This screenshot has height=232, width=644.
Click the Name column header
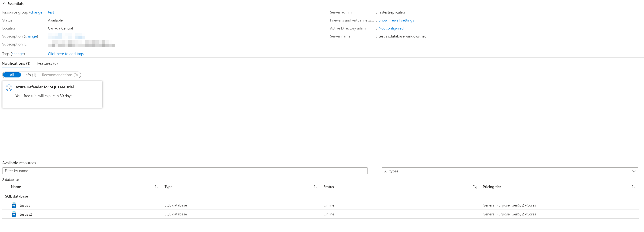click(16, 187)
